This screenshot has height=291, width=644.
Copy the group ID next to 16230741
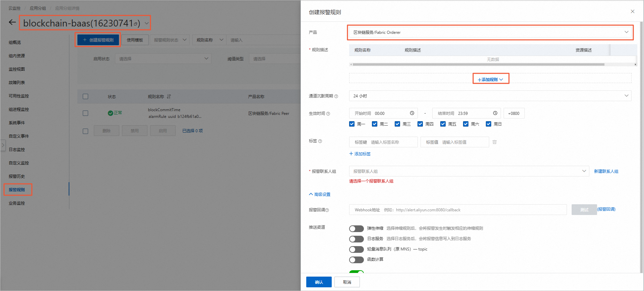[x=136, y=24]
